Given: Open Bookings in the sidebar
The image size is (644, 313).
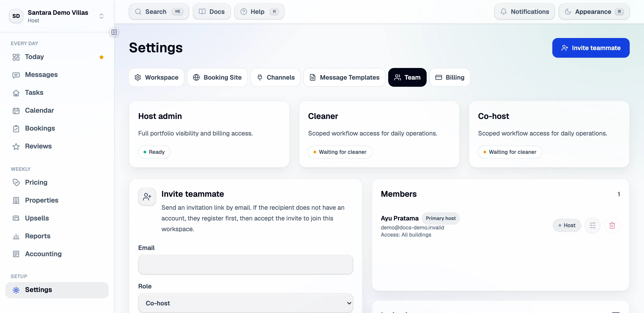Looking at the screenshot, I should click(57, 128).
